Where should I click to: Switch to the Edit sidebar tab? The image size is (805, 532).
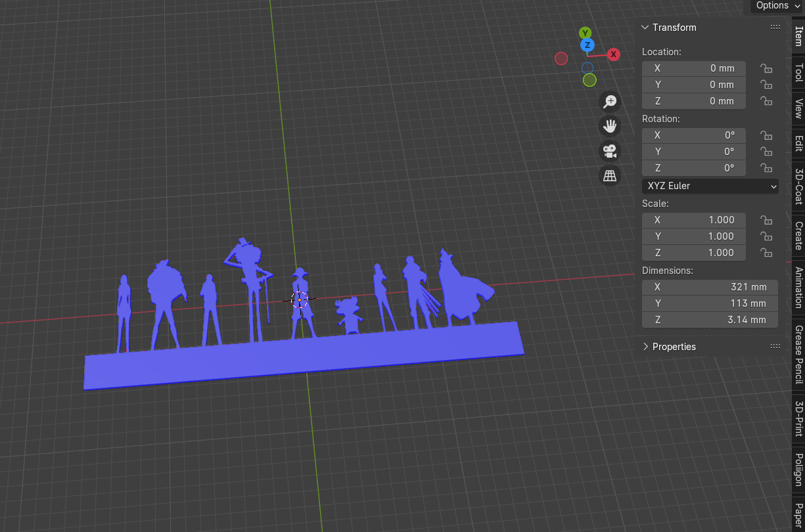coord(798,143)
